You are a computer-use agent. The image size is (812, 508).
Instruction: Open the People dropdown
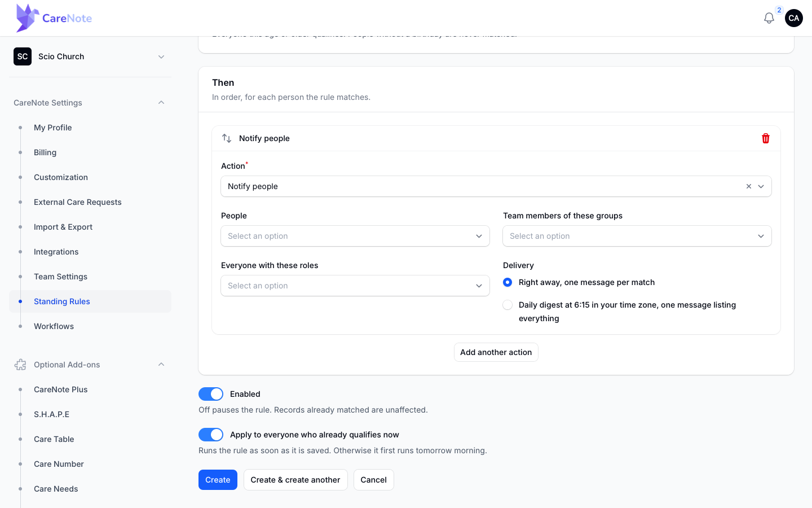355,236
